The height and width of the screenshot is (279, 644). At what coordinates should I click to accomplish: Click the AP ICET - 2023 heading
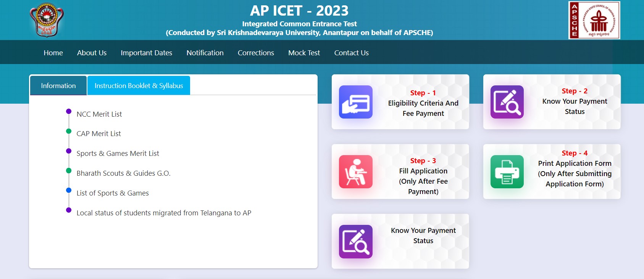[x=299, y=11]
